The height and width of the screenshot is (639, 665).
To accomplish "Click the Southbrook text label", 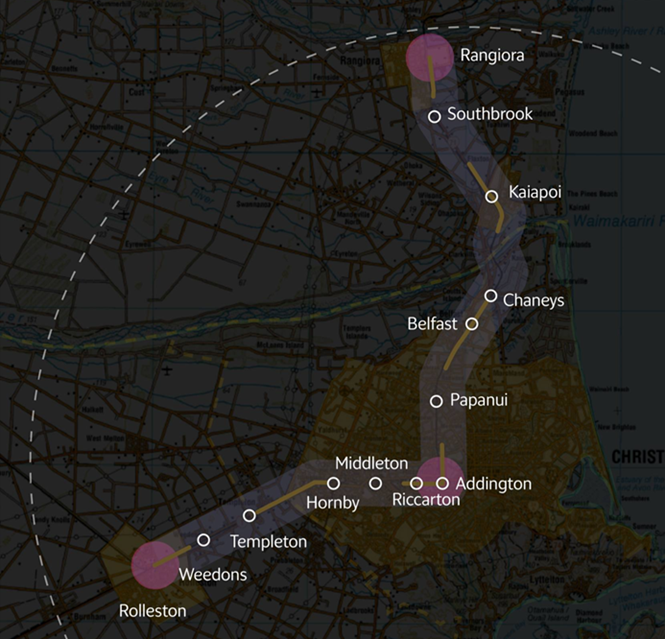I will point(490,115).
